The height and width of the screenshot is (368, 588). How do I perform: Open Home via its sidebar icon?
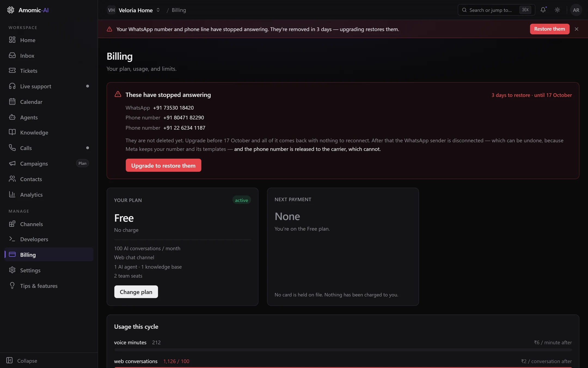pyautogui.click(x=12, y=40)
